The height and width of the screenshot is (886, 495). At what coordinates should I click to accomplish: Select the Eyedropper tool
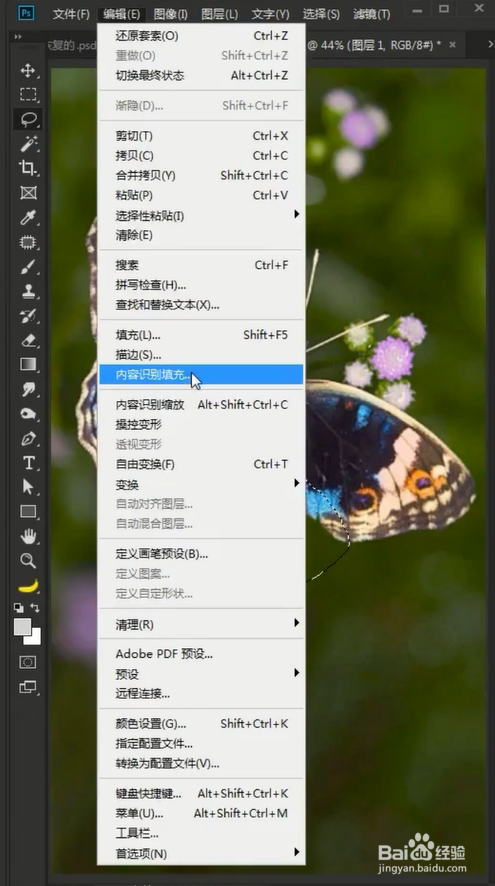[28, 218]
